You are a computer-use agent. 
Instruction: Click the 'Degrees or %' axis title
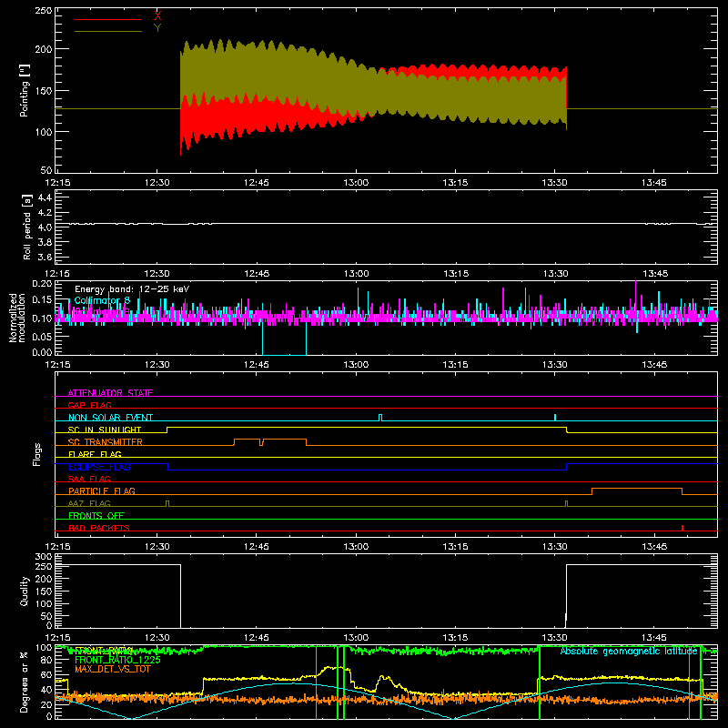pos(25,682)
